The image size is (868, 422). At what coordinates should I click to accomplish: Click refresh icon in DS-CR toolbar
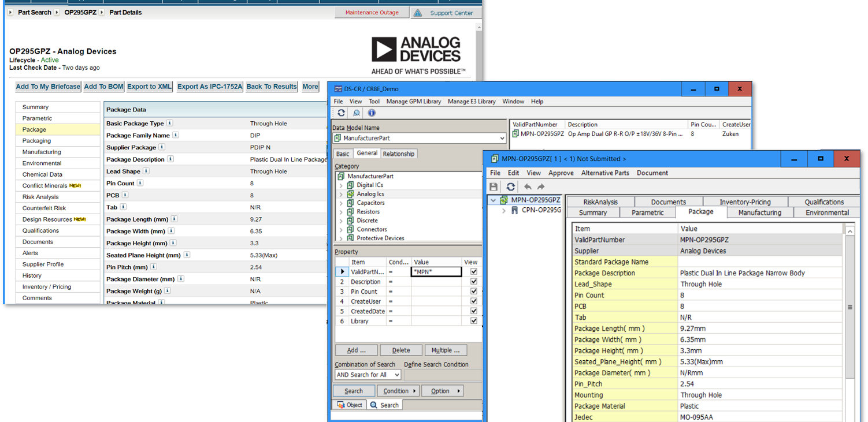341,113
